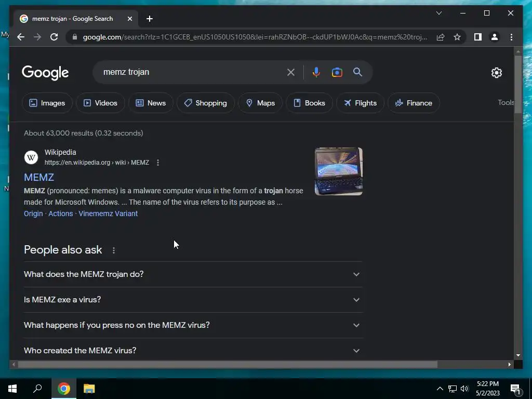The image size is (532, 399).
Task: Clear the search box text
Action: click(x=291, y=72)
